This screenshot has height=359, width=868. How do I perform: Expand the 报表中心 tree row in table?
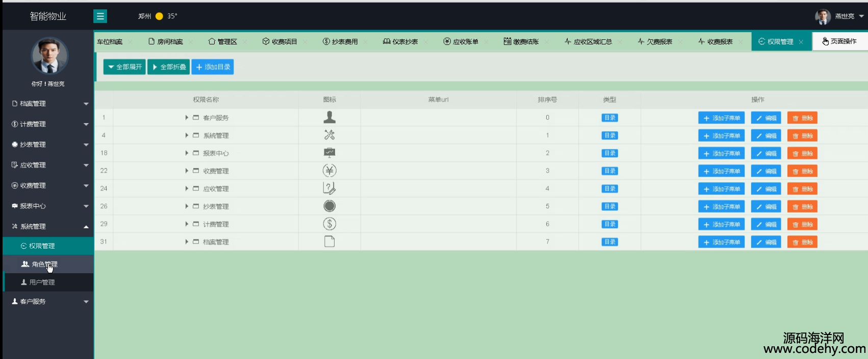[187, 153]
